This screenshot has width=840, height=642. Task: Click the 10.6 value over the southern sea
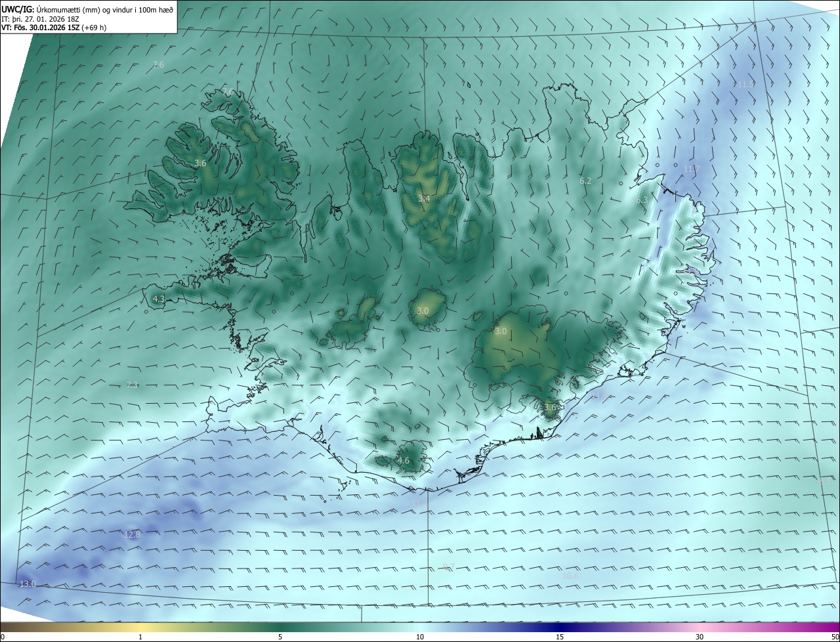571,576
